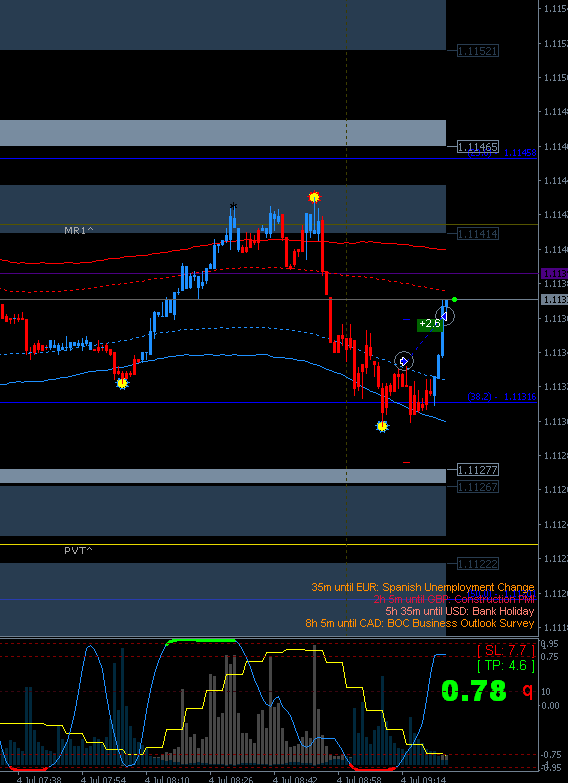
Task: Click the 0.75 value on the indicator scale
Action: (x=552, y=657)
